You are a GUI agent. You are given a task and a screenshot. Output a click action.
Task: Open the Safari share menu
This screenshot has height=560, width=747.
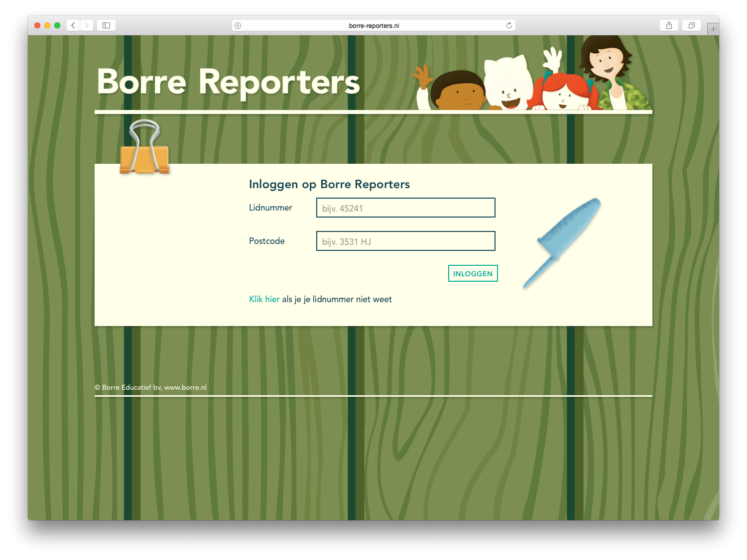[x=669, y=25]
